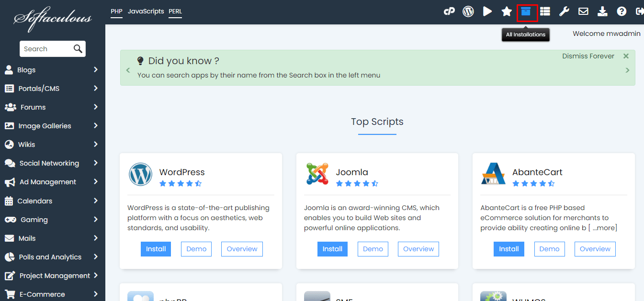This screenshot has height=301, width=644.
Task: Open the question mark help icon
Action: 621,11
